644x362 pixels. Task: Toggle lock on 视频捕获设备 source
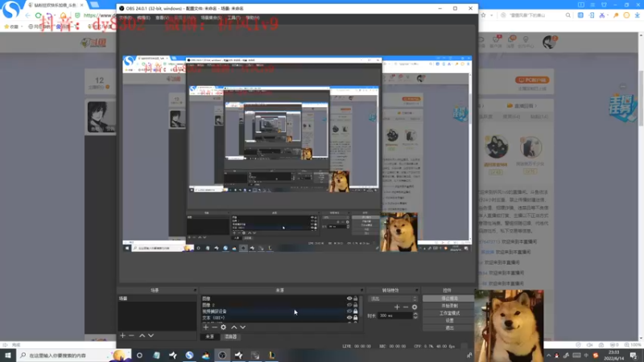(x=356, y=311)
